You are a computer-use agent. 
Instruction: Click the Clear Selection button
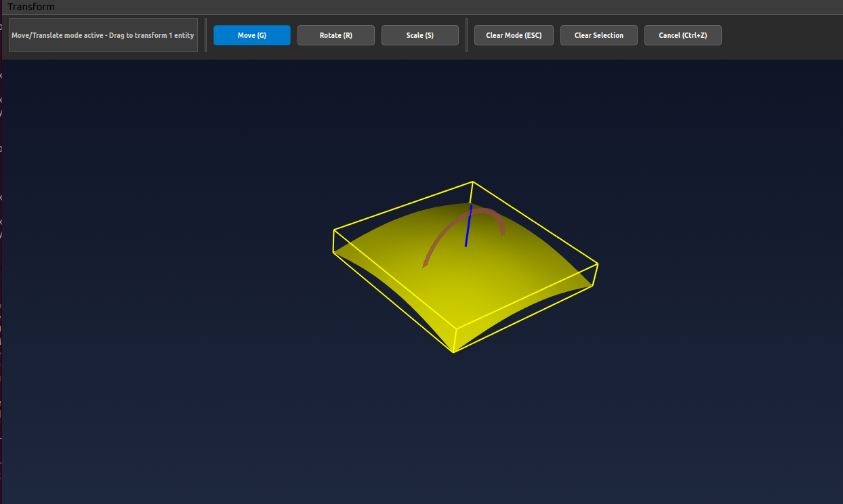[x=598, y=35]
